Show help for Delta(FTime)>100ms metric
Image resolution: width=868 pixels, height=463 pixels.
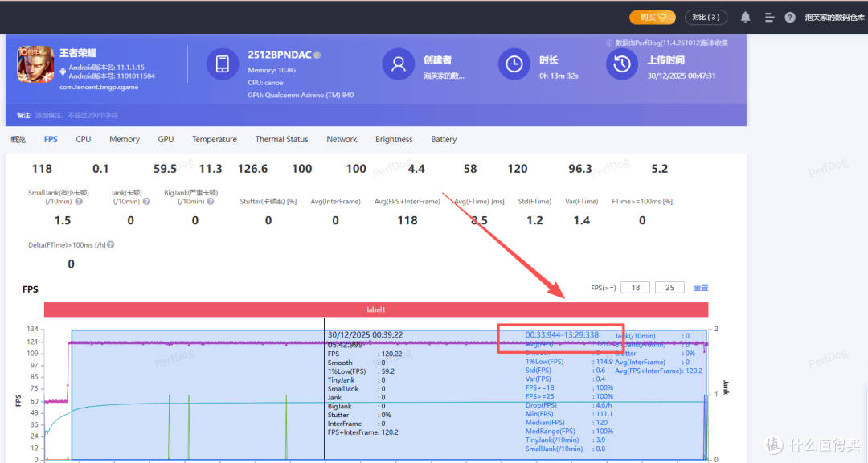point(111,245)
